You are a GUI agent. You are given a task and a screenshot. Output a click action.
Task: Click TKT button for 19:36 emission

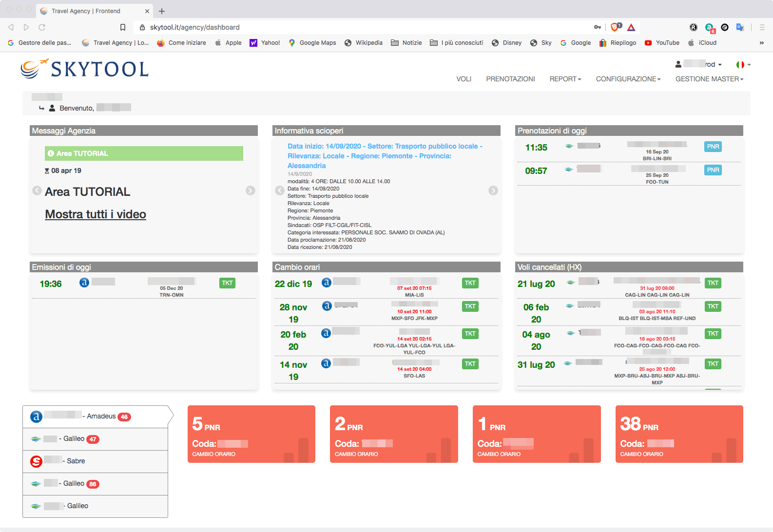(x=227, y=283)
